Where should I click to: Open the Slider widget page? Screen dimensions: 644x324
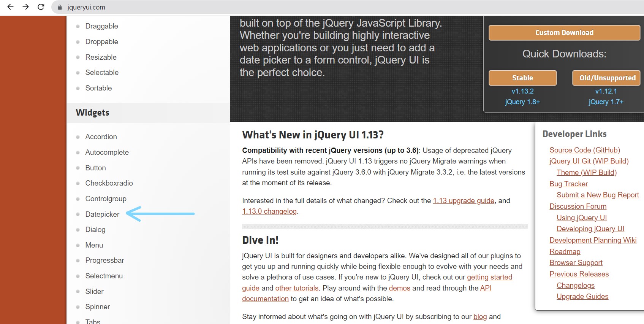pos(94,291)
